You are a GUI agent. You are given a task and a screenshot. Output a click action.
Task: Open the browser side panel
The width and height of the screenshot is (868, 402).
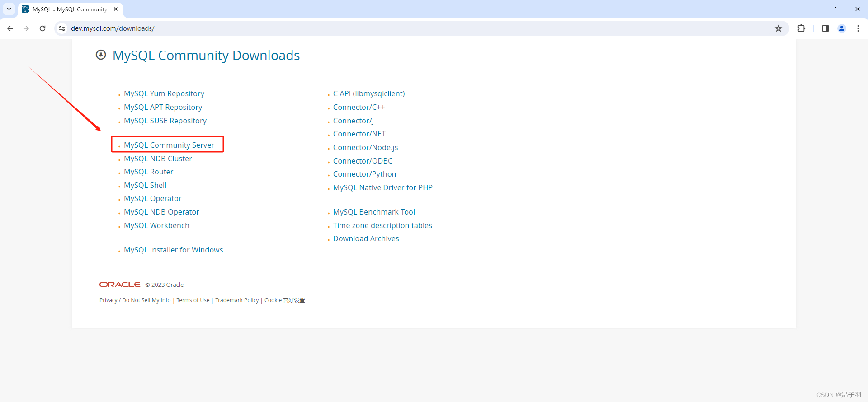pos(825,28)
